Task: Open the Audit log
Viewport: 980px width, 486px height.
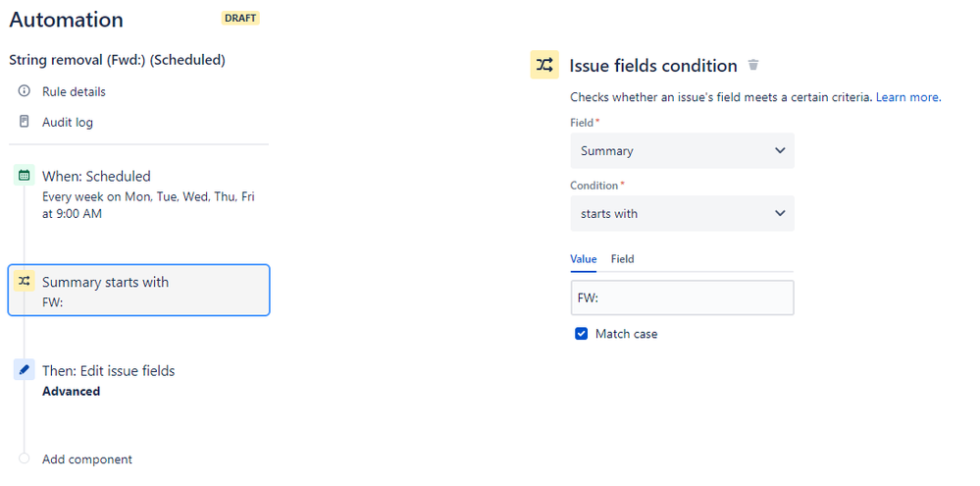Action: click(x=68, y=122)
